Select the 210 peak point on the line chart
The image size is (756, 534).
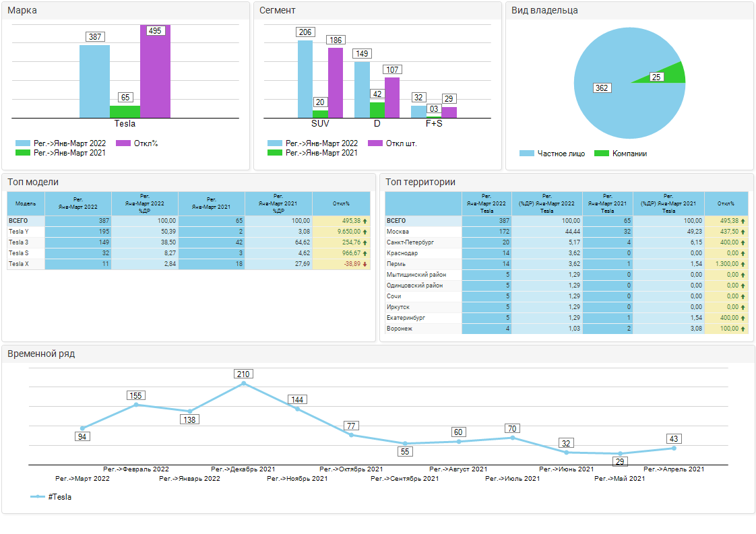[243, 384]
